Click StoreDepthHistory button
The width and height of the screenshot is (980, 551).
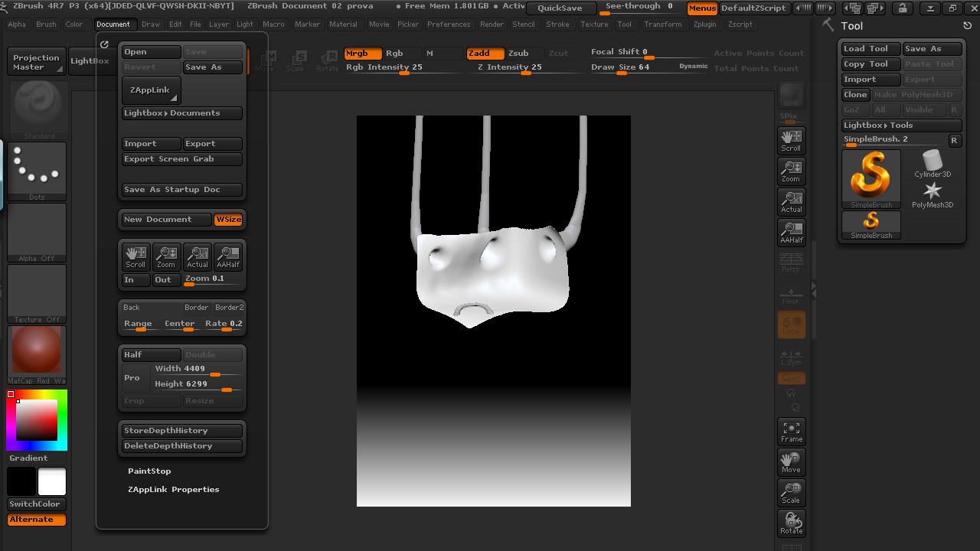pos(182,431)
